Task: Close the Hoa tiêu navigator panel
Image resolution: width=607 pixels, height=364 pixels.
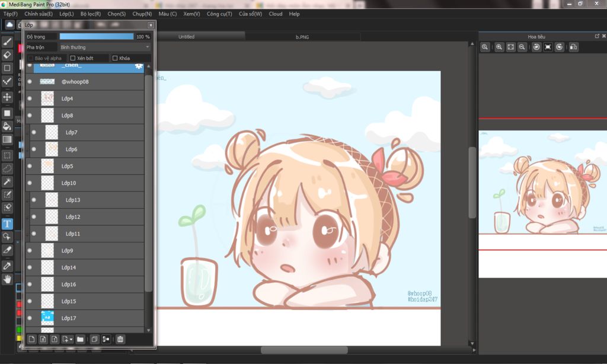Action: 603,36
